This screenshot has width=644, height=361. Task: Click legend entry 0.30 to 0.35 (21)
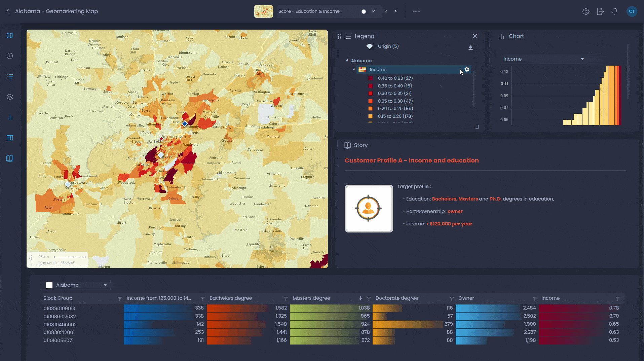[x=395, y=93]
